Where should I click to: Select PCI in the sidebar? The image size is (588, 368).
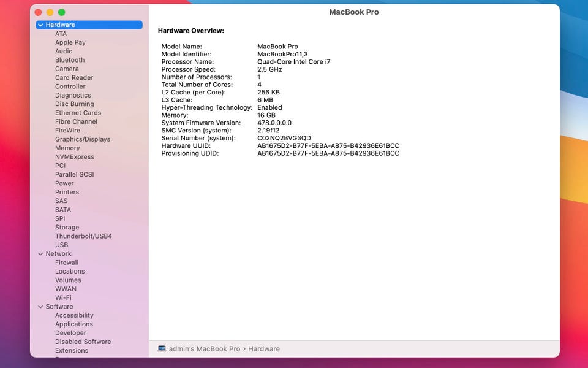pos(60,166)
